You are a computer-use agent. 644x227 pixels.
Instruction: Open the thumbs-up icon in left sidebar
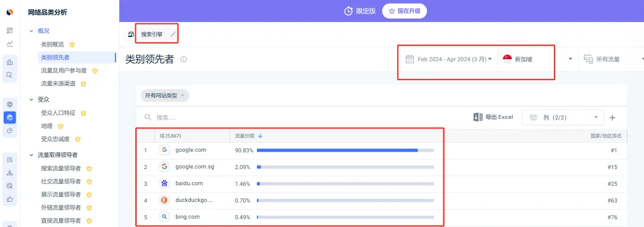point(10,200)
